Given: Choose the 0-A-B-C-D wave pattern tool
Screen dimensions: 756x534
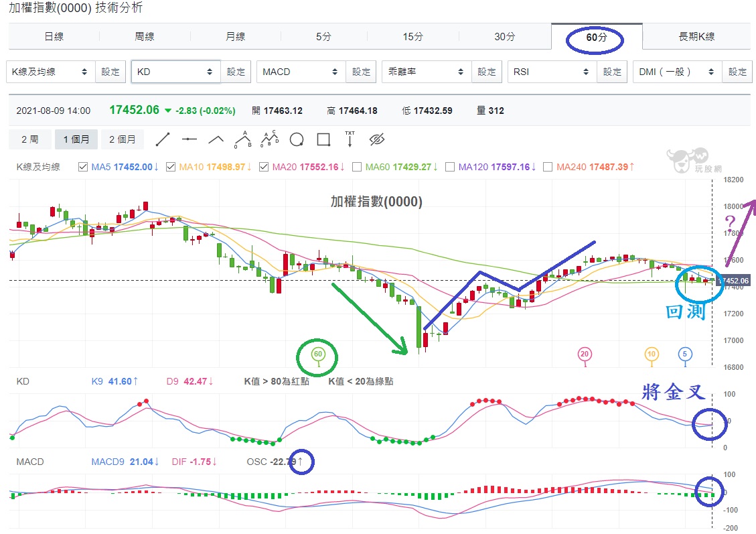Looking at the screenshot, I should [x=270, y=139].
